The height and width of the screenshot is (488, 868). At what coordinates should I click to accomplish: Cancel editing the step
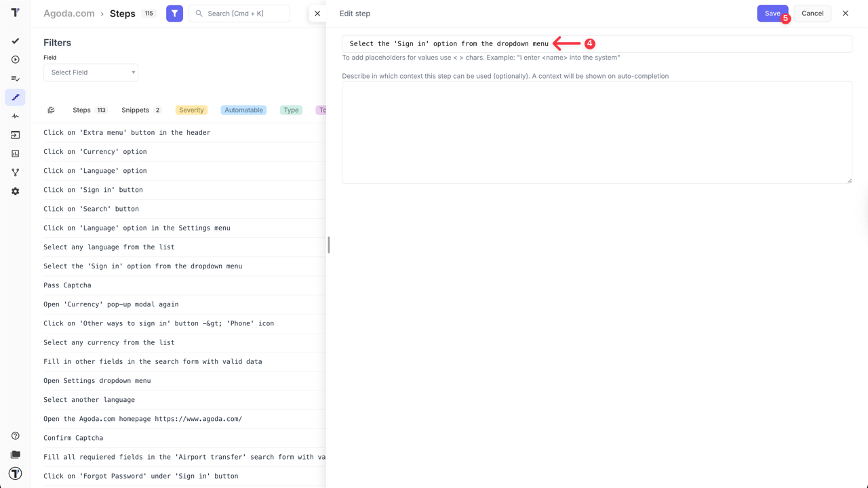click(812, 13)
